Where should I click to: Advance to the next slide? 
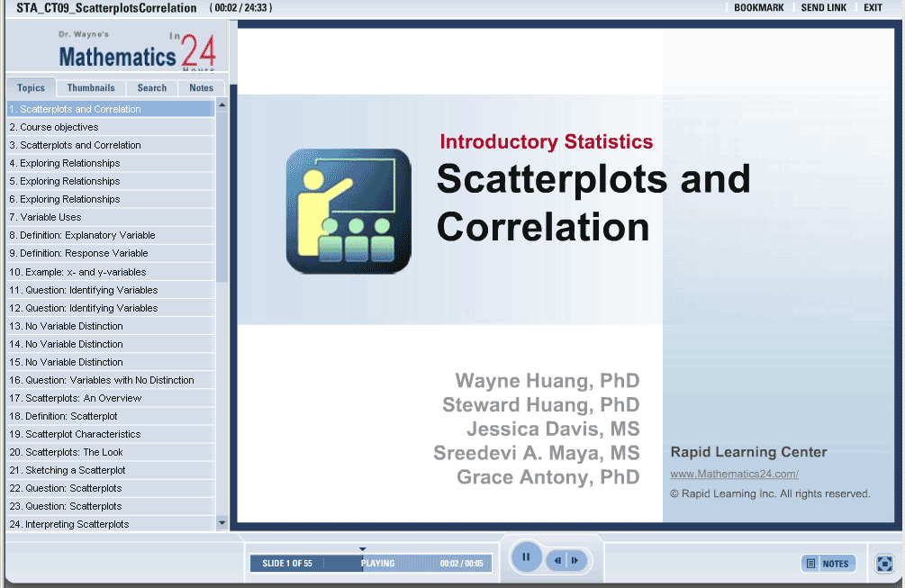(x=575, y=561)
